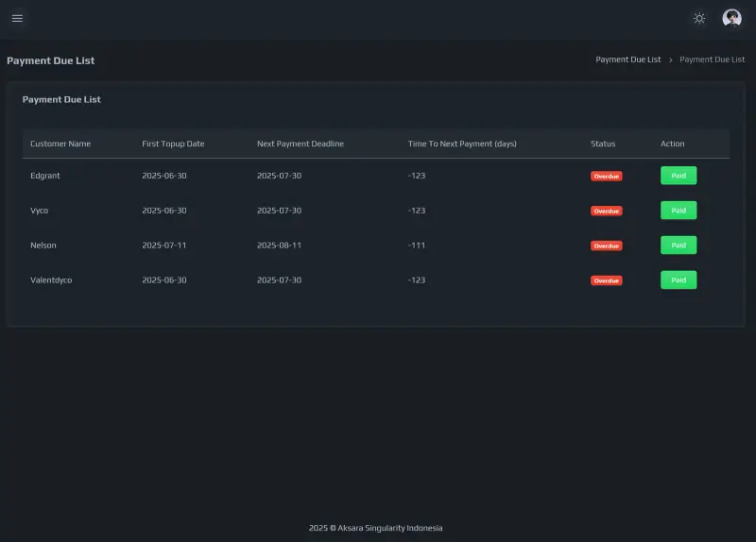Click Valentdyco's -123 days value
756x542 pixels.
[417, 279]
